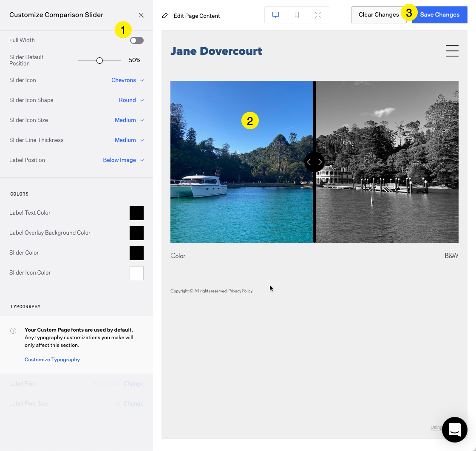Adjust the Slider Default Position handle

pos(99,60)
